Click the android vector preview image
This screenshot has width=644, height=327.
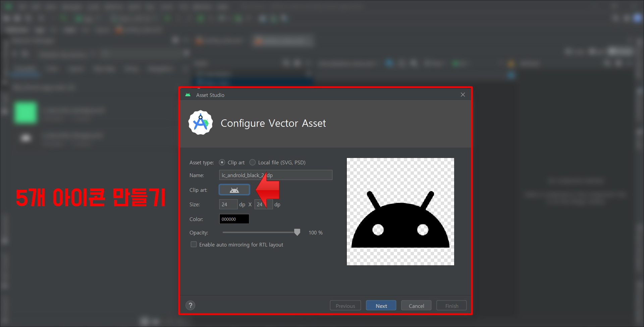coord(400,212)
